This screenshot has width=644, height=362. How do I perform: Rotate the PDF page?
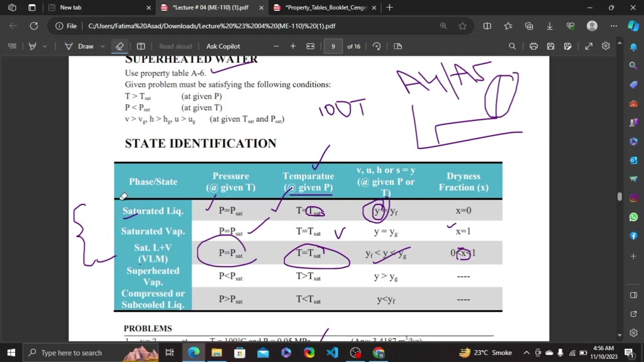(x=376, y=46)
